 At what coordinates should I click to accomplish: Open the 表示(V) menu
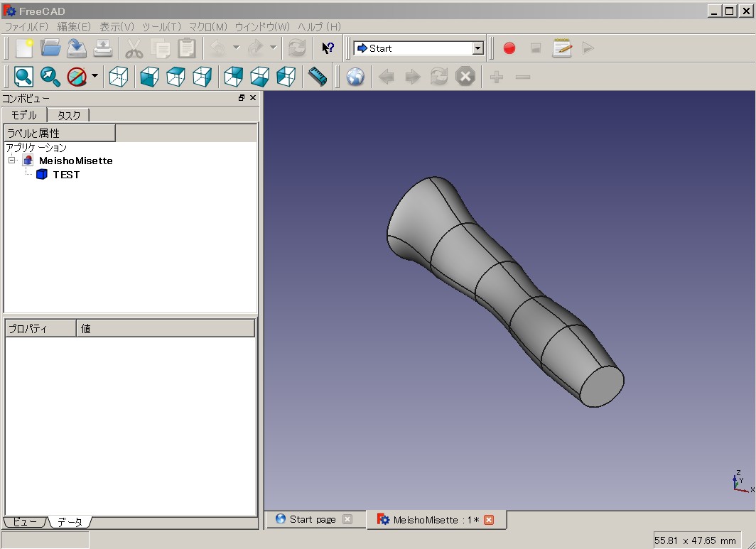click(117, 26)
